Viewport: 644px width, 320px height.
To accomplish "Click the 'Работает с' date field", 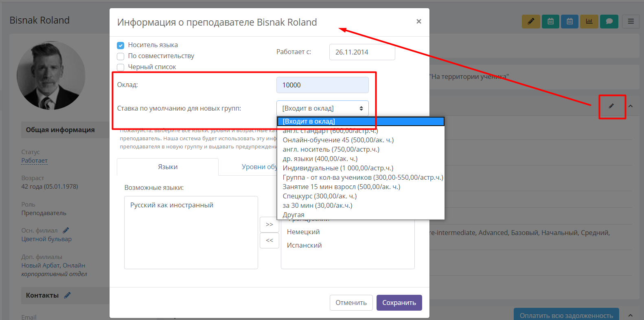I will (x=362, y=52).
